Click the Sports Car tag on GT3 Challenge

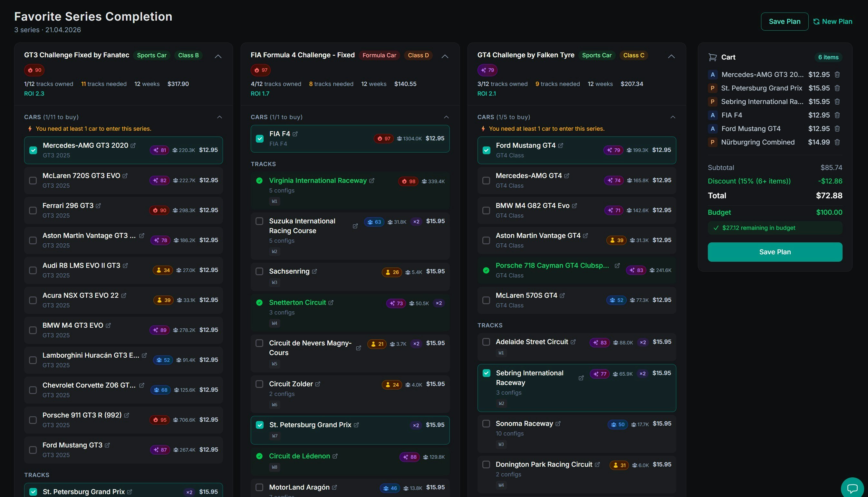(x=152, y=55)
